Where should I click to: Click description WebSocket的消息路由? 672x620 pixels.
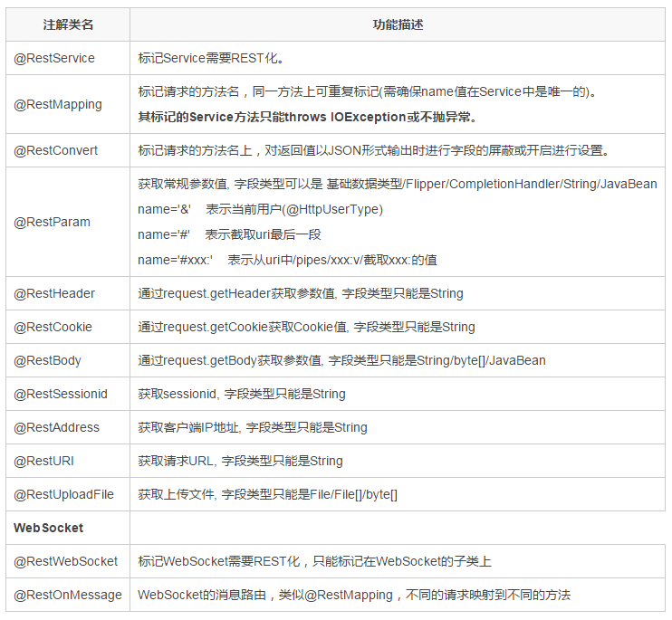click(x=354, y=596)
